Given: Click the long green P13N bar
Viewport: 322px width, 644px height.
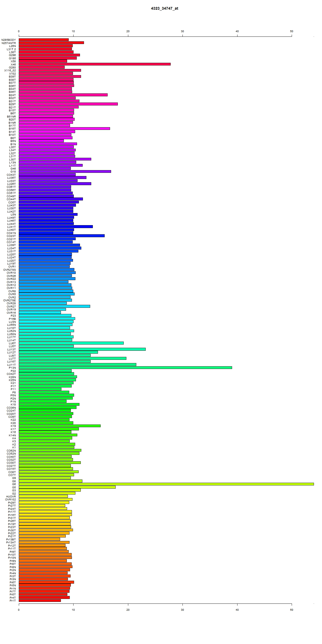Looking at the screenshot, I should [x=125, y=368].
